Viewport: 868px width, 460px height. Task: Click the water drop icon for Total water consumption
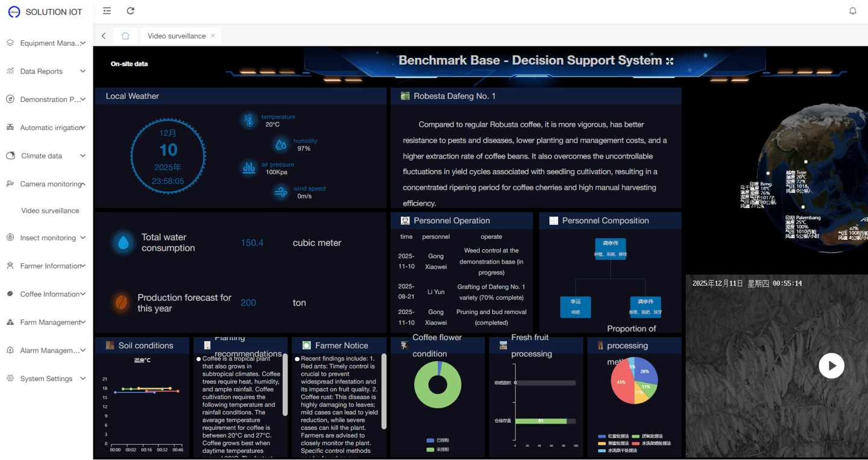coord(123,242)
